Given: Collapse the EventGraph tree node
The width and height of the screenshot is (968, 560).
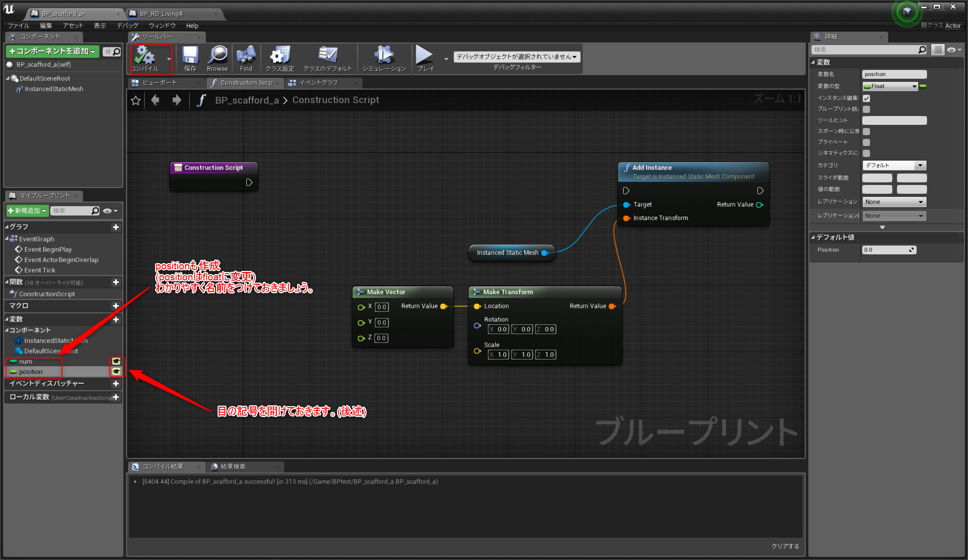Looking at the screenshot, I should [x=7, y=239].
